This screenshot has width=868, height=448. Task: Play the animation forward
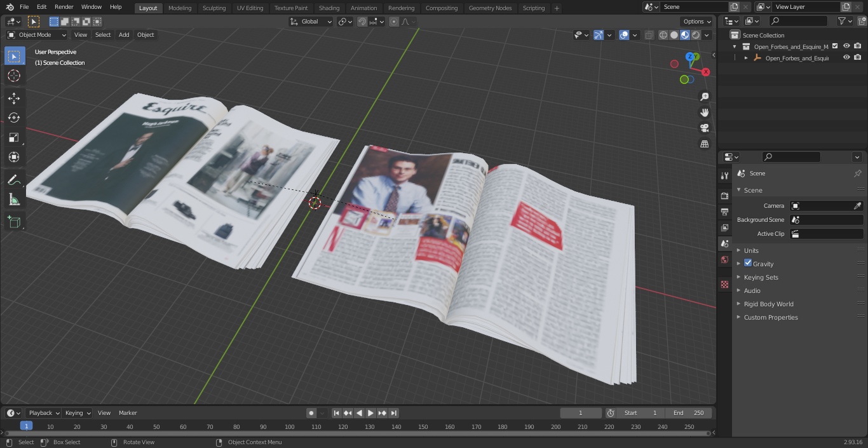(370, 413)
